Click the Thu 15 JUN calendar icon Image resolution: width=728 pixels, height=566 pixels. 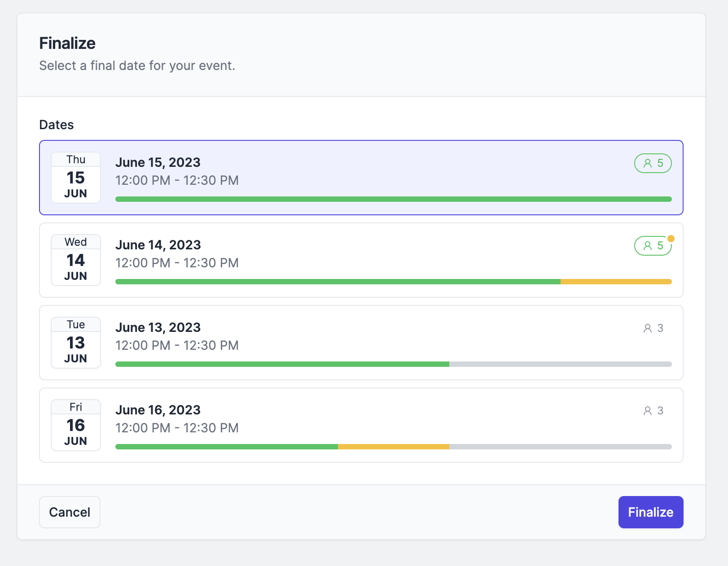tap(76, 178)
